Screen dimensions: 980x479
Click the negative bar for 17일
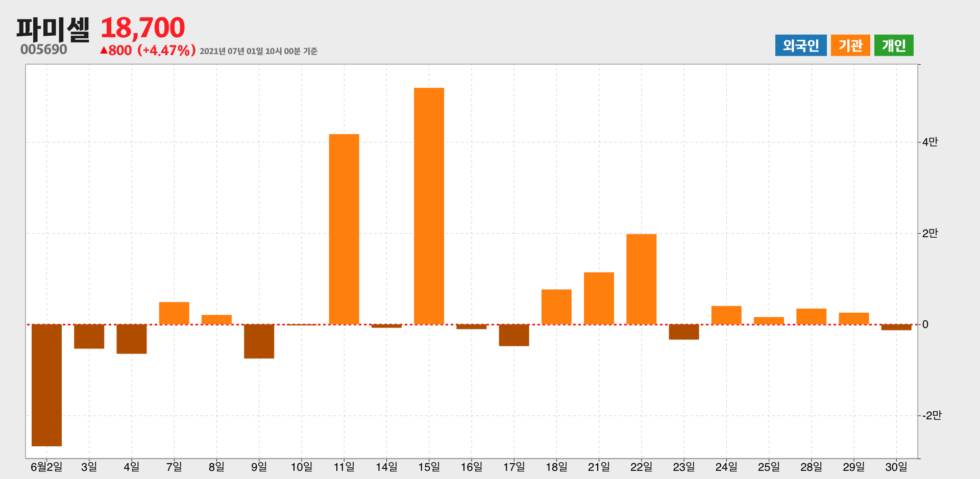[514, 335]
